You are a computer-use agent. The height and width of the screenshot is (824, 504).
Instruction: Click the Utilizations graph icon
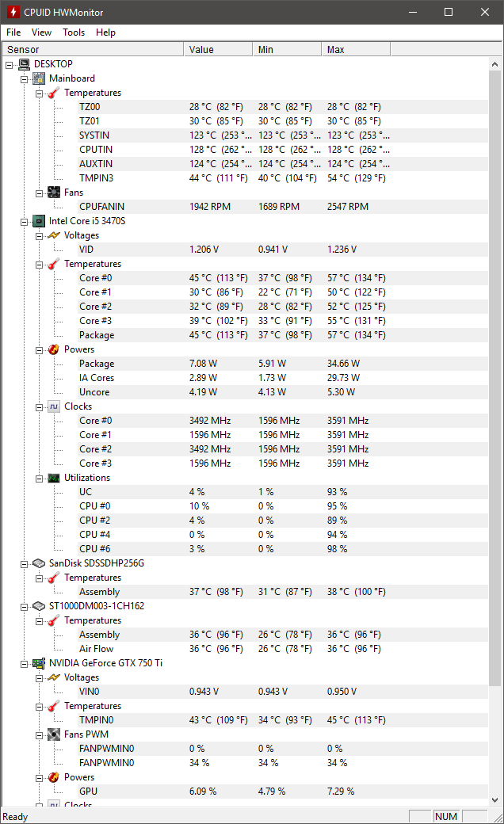[x=54, y=478]
